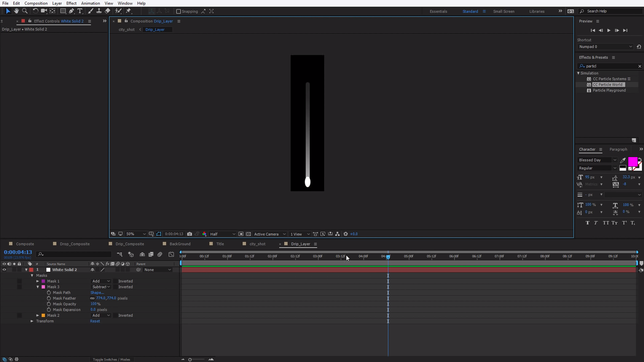Click the Faux Bold T button
Screen dimensions: 644x362
pyautogui.click(x=588, y=223)
